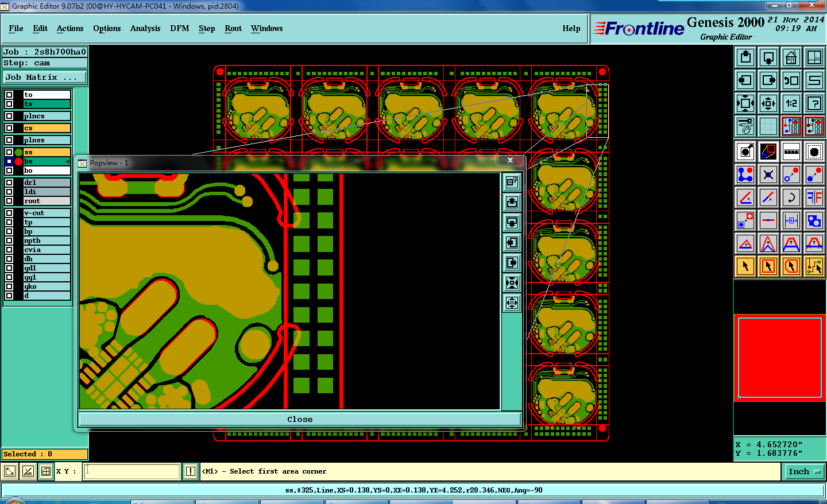Open the Rout menu
This screenshot has height=504, width=827.
[x=233, y=28]
